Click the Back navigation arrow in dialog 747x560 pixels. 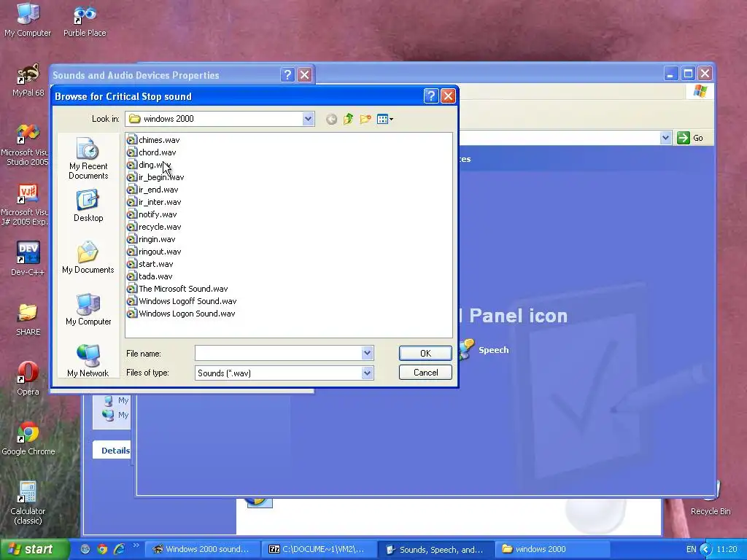(x=332, y=119)
